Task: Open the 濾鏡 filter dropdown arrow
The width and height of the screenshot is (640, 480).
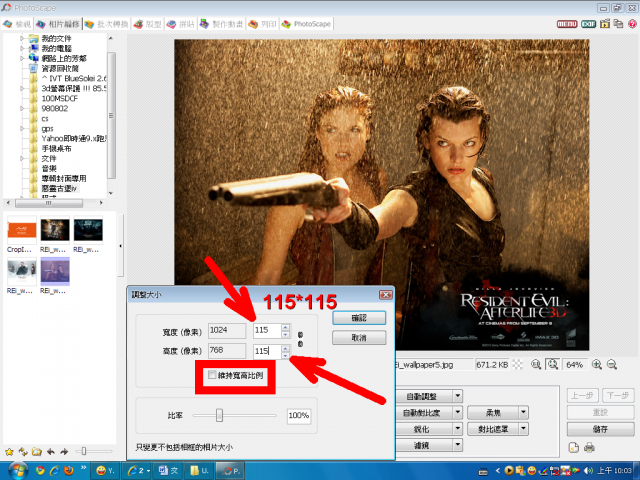Action: (458, 445)
